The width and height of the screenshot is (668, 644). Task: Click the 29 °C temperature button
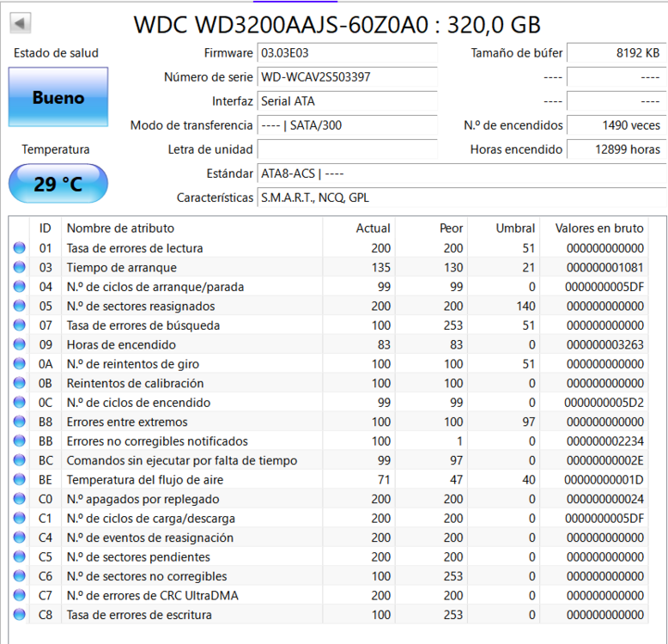[x=58, y=184]
